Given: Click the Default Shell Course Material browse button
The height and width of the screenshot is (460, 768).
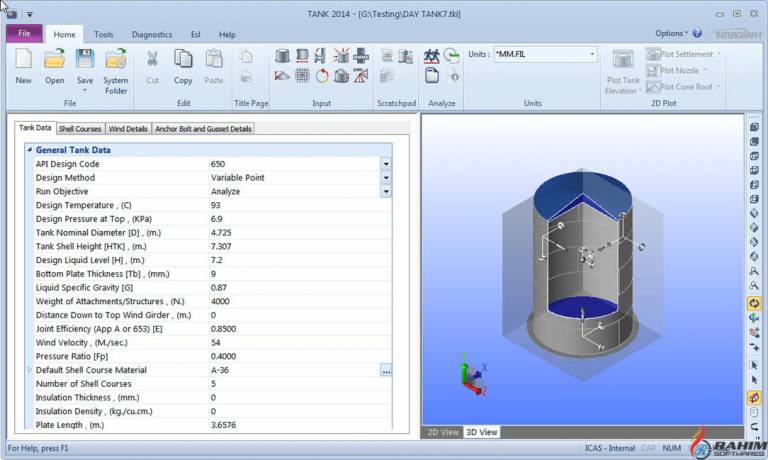Looking at the screenshot, I should [x=386, y=371].
